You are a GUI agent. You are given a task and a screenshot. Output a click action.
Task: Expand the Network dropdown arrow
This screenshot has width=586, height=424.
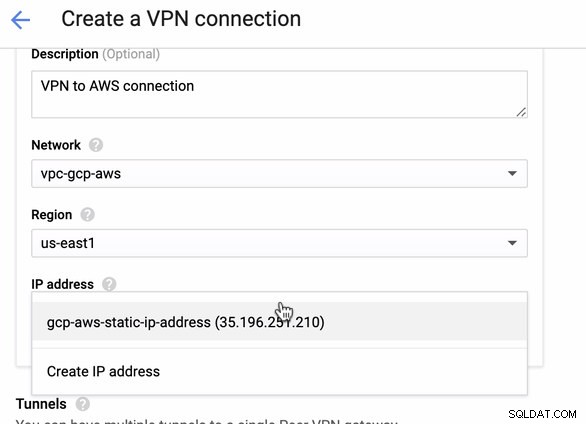point(512,173)
